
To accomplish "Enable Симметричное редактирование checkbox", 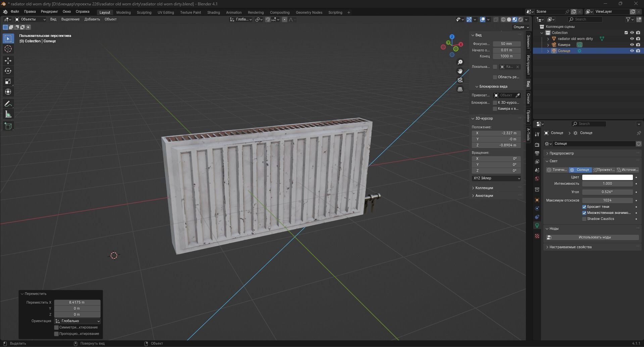I will pyautogui.click(x=56, y=328).
